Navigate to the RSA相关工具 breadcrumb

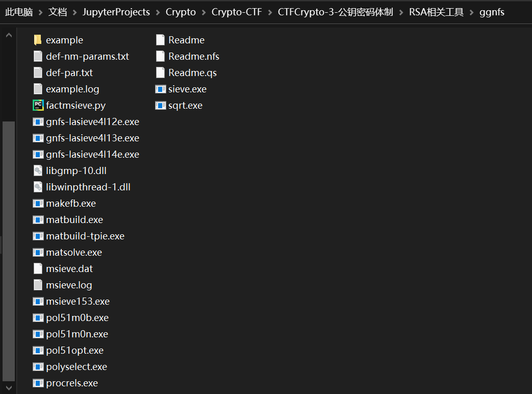[x=436, y=12]
